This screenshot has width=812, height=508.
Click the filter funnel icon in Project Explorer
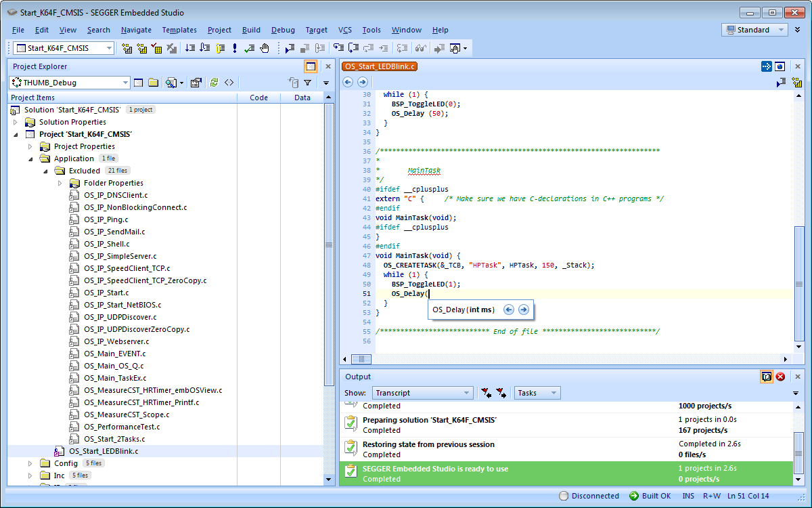click(307, 83)
